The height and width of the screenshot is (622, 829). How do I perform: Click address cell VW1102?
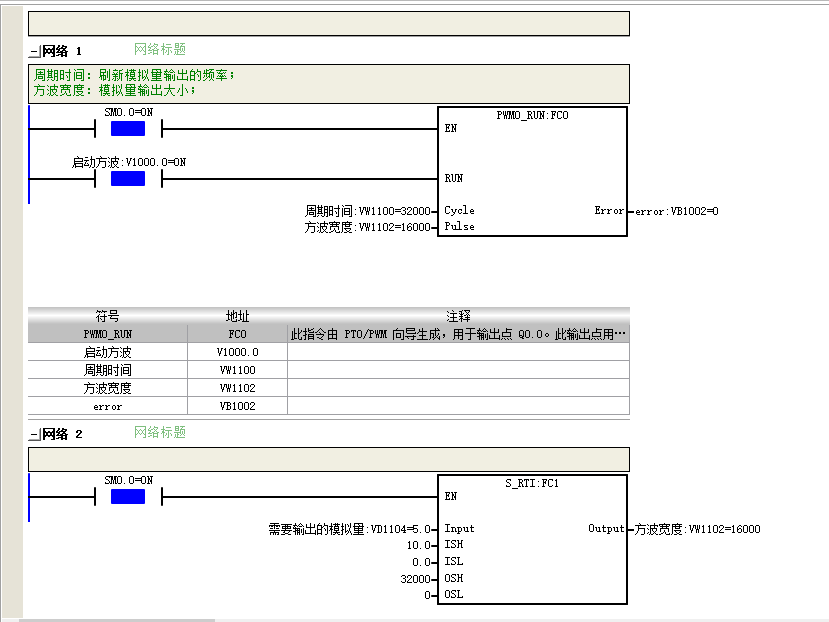(x=237, y=388)
